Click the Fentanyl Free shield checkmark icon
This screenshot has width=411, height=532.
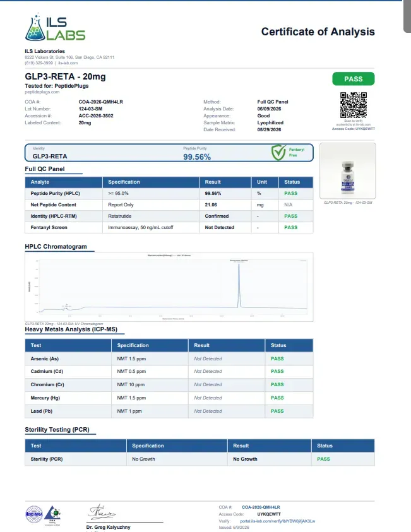(278, 153)
